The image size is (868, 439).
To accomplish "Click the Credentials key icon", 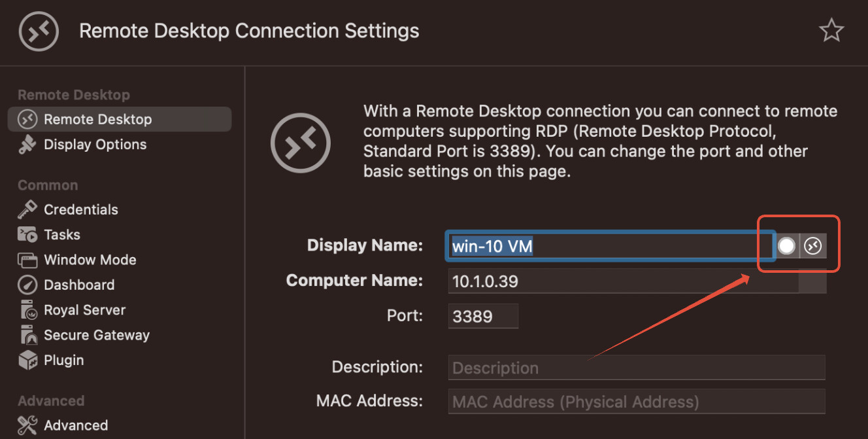I will [27, 209].
